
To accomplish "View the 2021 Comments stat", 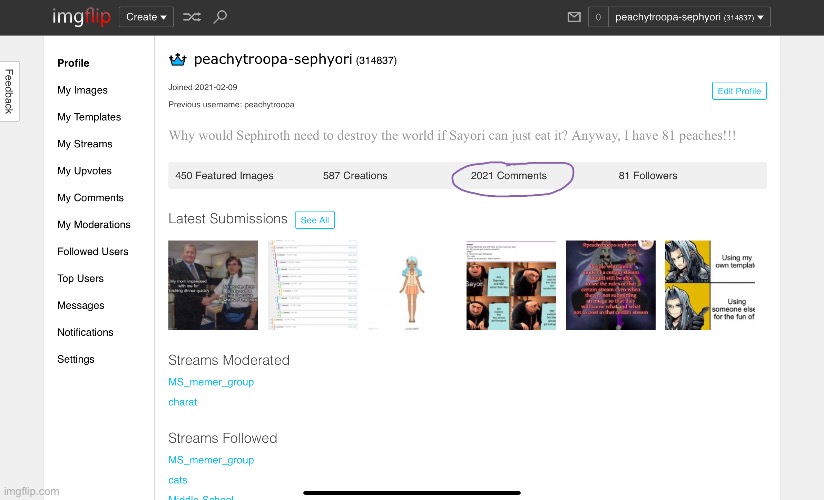I will pos(509,176).
